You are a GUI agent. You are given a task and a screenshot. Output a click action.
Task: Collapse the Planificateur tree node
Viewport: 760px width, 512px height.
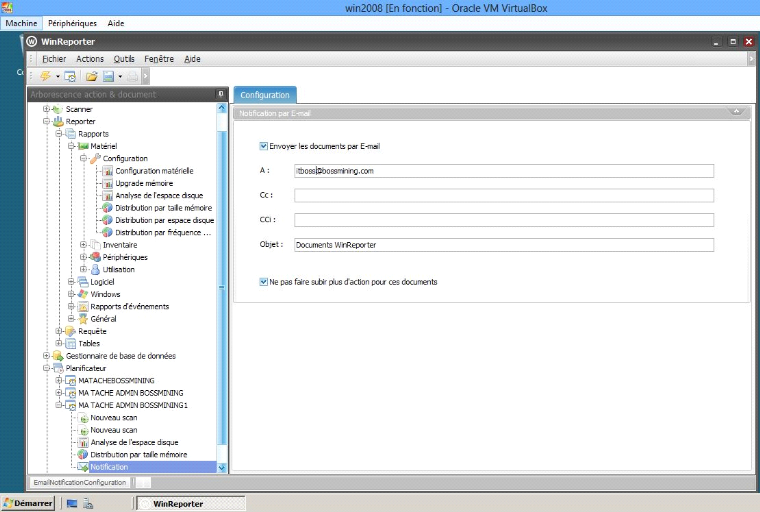(x=46, y=368)
